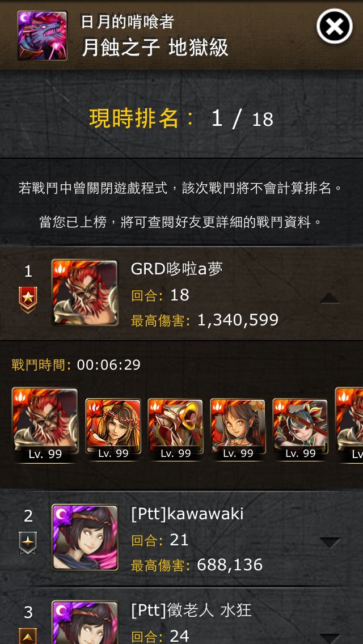Tap the player name GRD哆啦a夢
This screenshot has width=363, height=644.
[177, 269]
